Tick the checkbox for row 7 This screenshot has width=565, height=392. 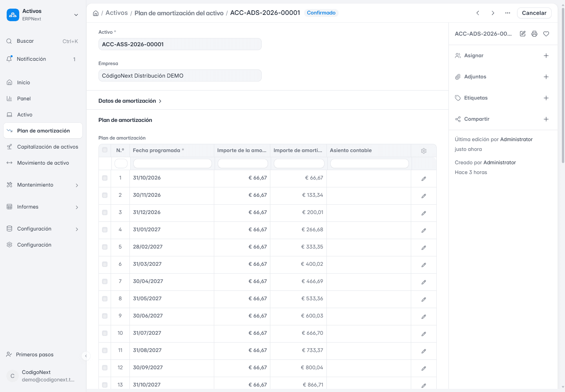(x=105, y=281)
